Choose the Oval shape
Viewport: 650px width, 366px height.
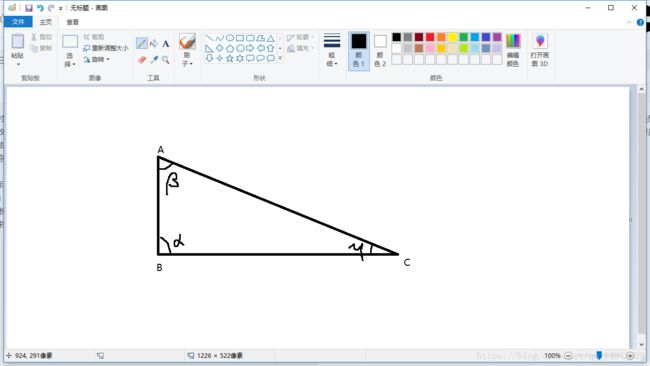click(230, 38)
